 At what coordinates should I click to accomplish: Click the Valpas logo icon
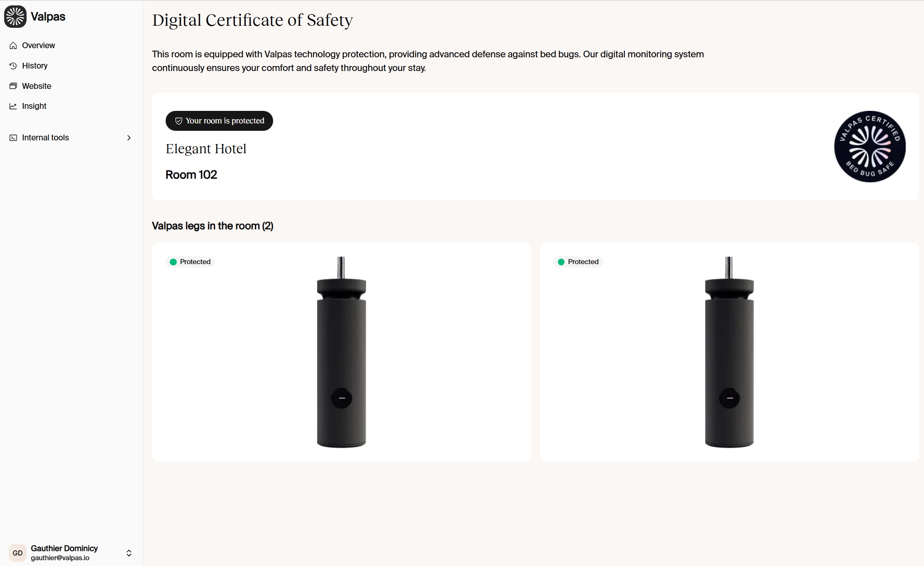pos(15,17)
